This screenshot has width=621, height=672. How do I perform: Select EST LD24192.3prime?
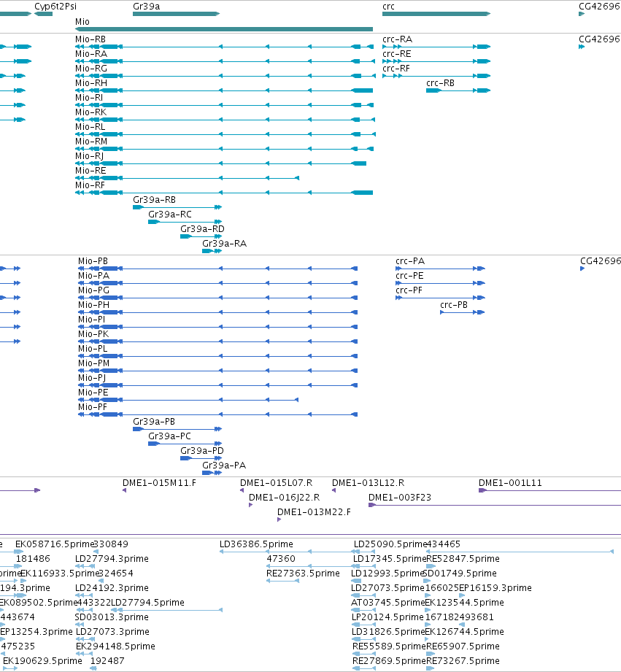pyautogui.click(x=112, y=588)
